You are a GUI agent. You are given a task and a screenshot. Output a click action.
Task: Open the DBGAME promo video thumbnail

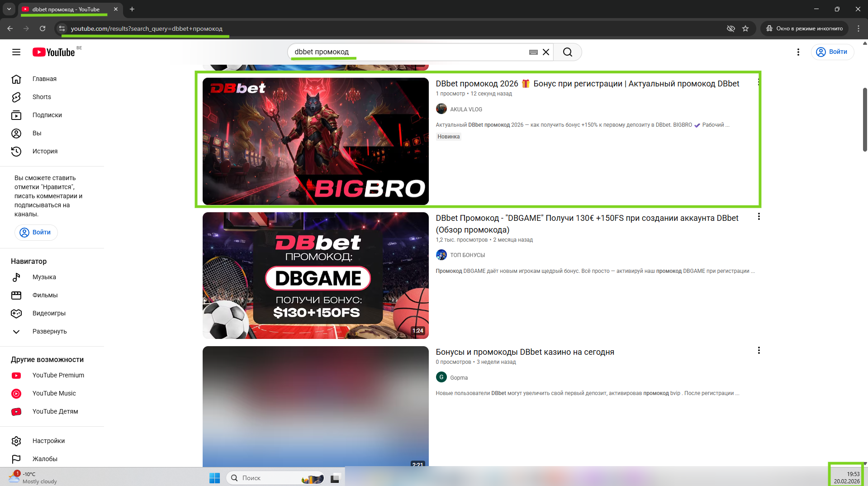click(x=316, y=276)
